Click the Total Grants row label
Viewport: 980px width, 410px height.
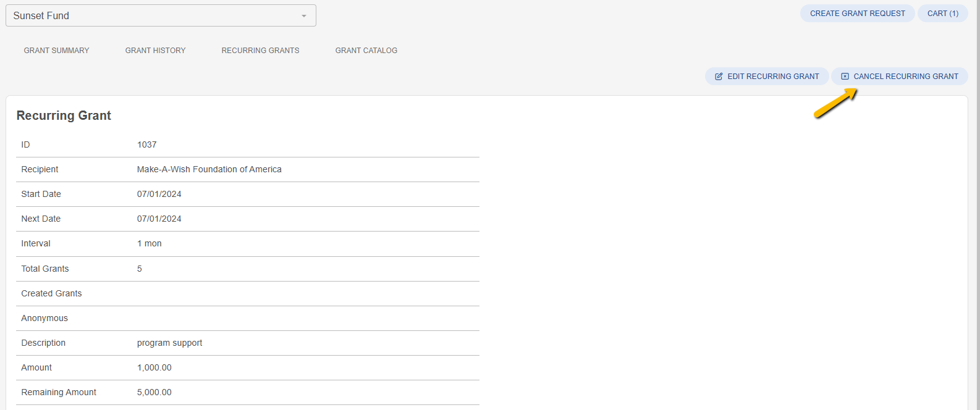pyautogui.click(x=45, y=269)
